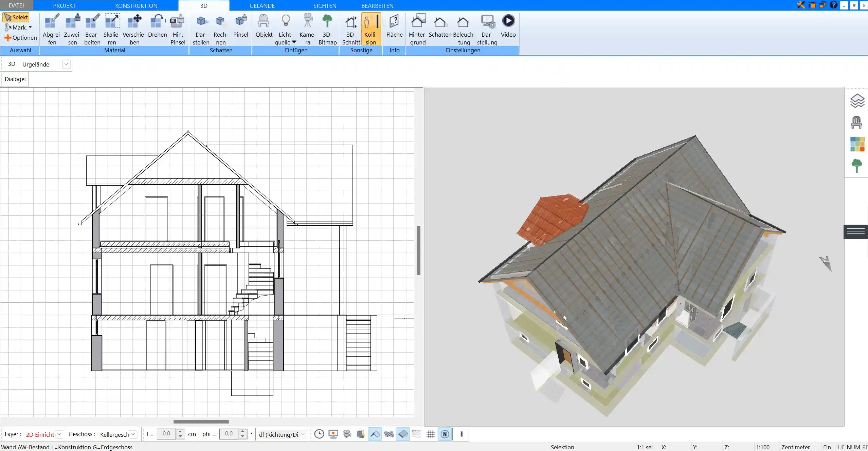Open the green tree plants sidebar icon
The image size is (868, 451).
pyautogui.click(x=857, y=166)
